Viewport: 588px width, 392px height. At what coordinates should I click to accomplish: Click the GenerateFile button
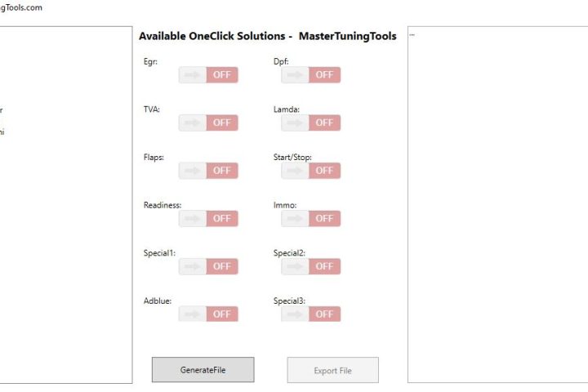click(x=203, y=370)
